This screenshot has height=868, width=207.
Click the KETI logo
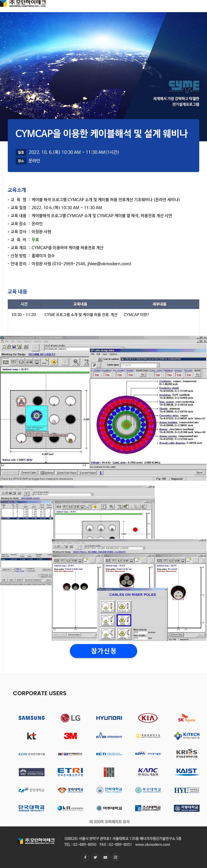click(x=109, y=754)
